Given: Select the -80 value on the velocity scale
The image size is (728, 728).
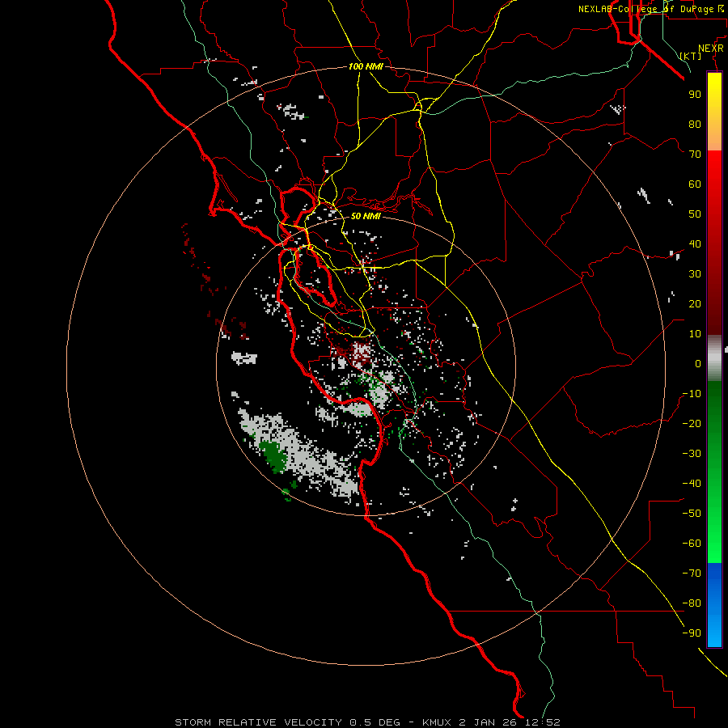Looking at the screenshot, I should [x=692, y=603].
